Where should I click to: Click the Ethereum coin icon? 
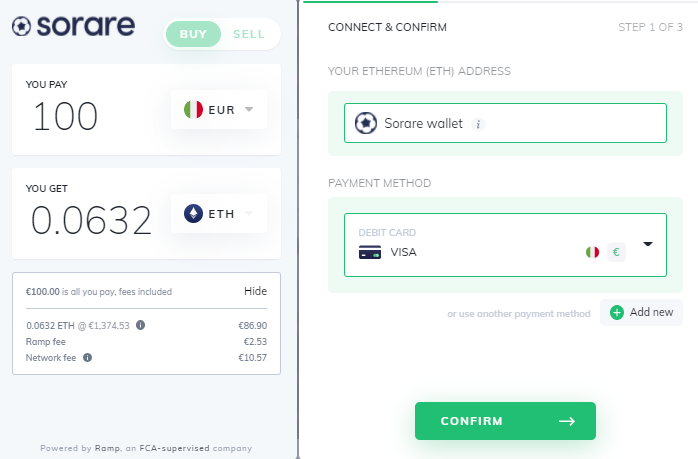[x=193, y=214]
